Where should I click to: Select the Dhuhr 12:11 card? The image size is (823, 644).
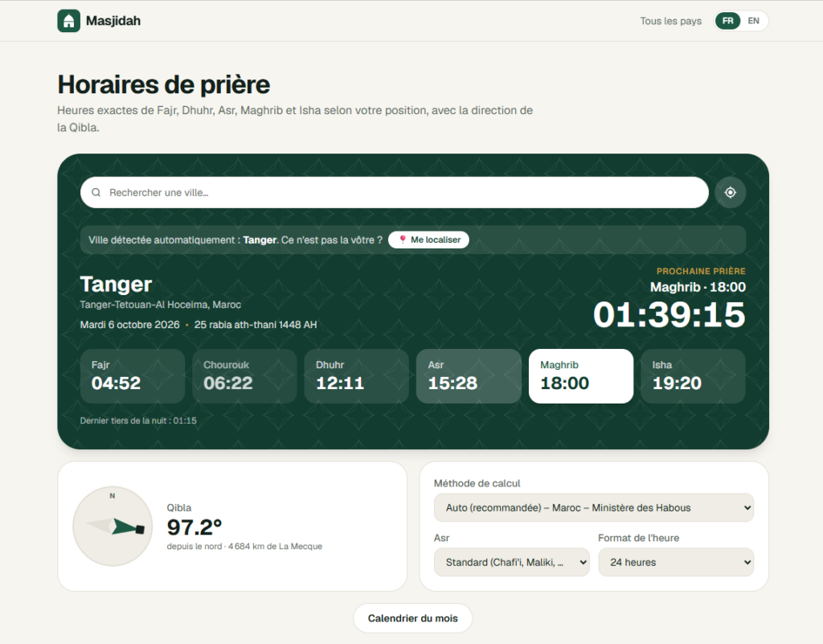[357, 376]
